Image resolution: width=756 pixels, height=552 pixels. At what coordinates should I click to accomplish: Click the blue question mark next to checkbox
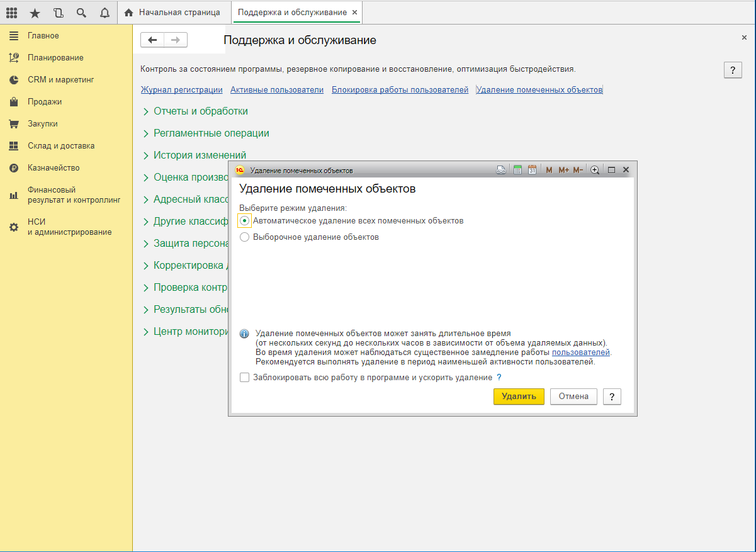click(499, 378)
